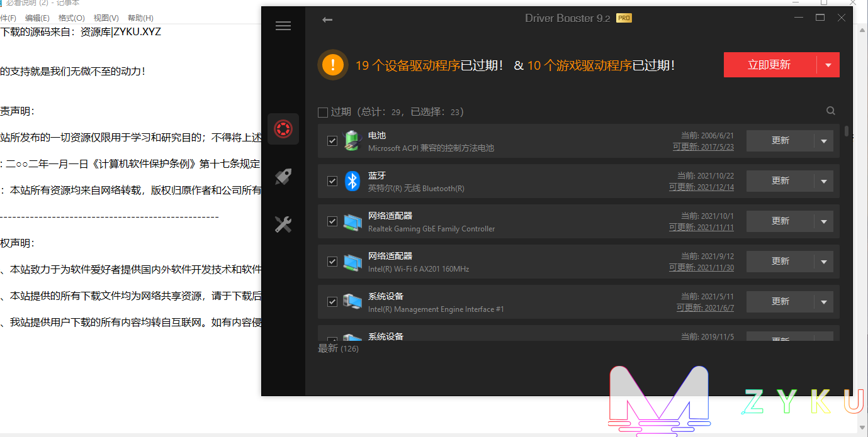Click 当前: 2006/6/21 date text

click(707, 136)
